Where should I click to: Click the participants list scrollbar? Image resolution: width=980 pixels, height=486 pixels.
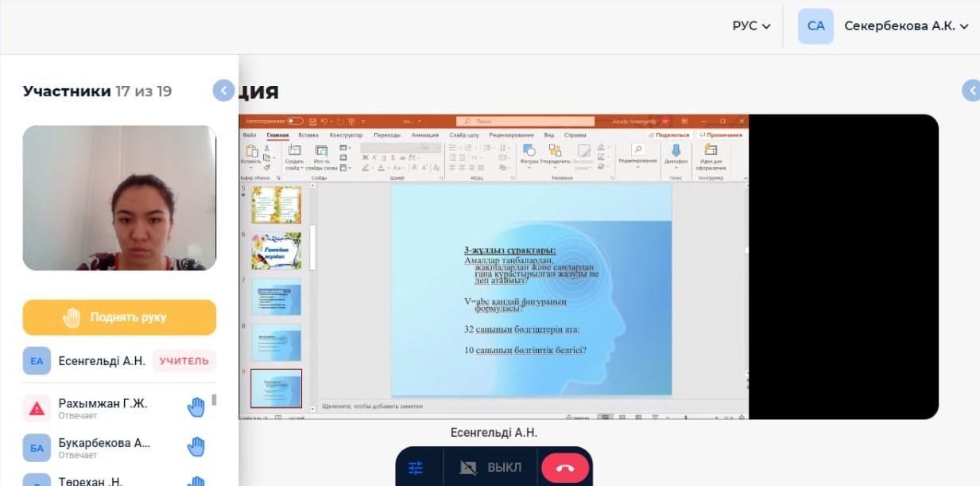click(x=214, y=400)
